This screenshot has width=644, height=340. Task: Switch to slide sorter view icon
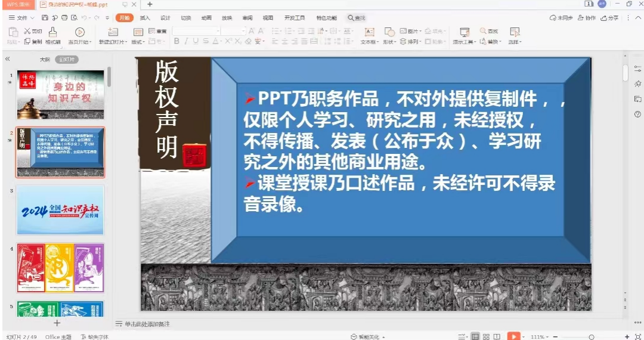click(487, 336)
